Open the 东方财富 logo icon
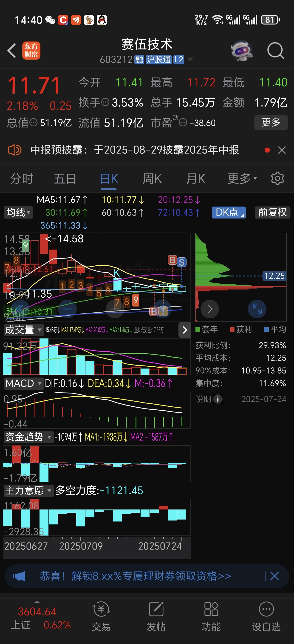This screenshot has width=294, height=644. tap(31, 51)
